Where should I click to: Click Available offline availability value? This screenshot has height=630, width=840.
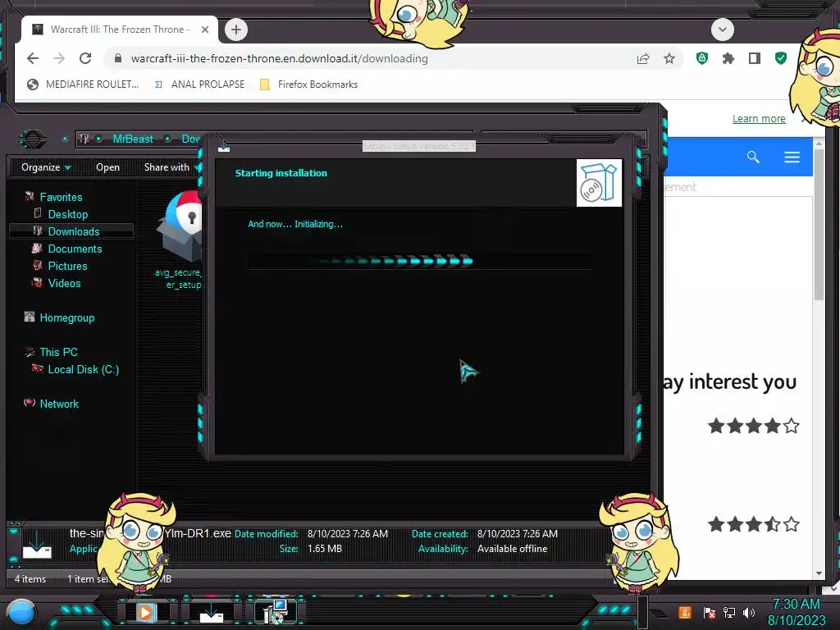pyautogui.click(x=512, y=549)
